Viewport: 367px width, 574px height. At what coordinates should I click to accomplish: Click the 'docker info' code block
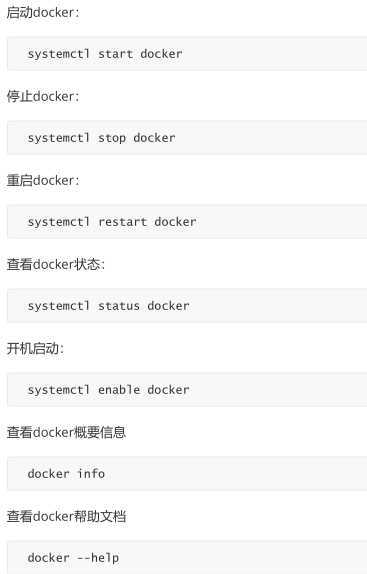pos(187,474)
